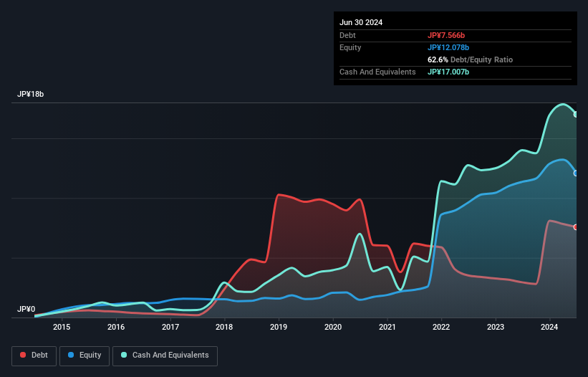Click the 2015 x-axis label
The height and width of the screenshot is (377, 588).
[62, 327]
